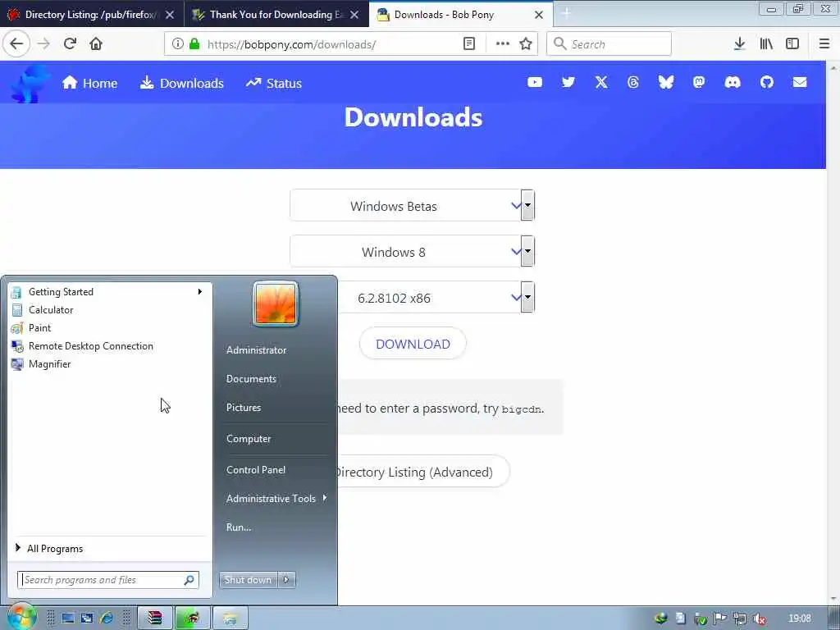Bookmark this page with the star icon
The width and height of the screenshot is (840, 630).
[x=526, y=44]
